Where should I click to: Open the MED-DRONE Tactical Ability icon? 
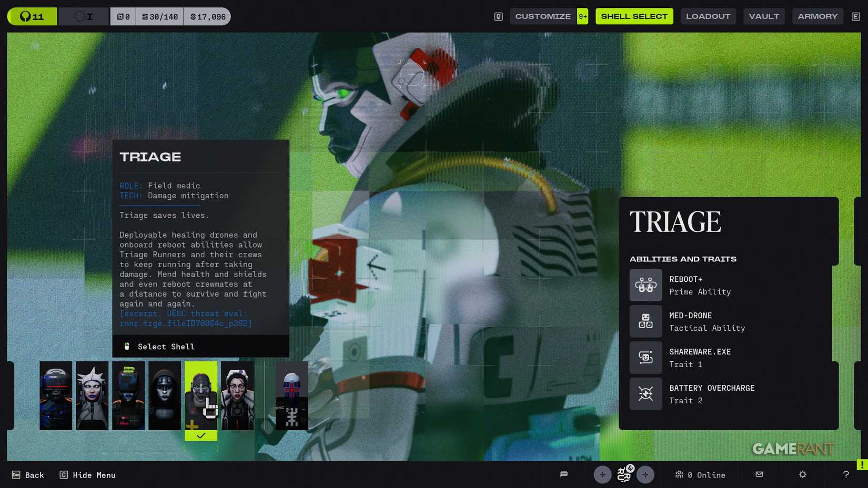click(x=645, y=321)
